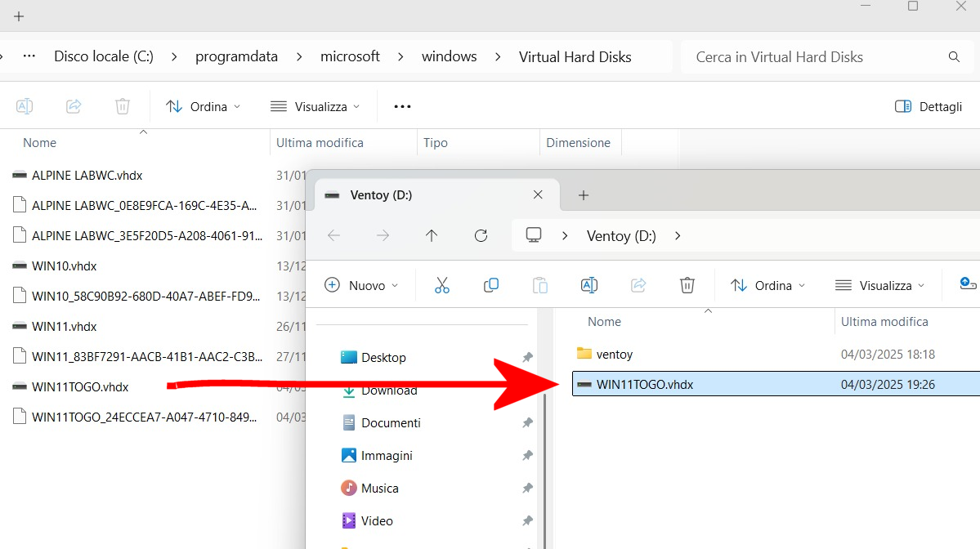980x549 pixels.
Task: Open Desktop in the Ventoy sidebar
Action: click(x=383, y=357)
